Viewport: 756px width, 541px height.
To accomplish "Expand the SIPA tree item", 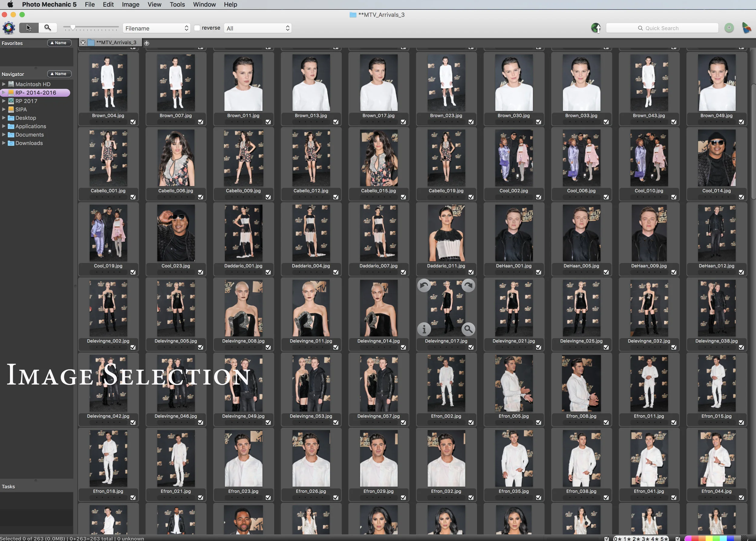I will (x=4, y=109).
